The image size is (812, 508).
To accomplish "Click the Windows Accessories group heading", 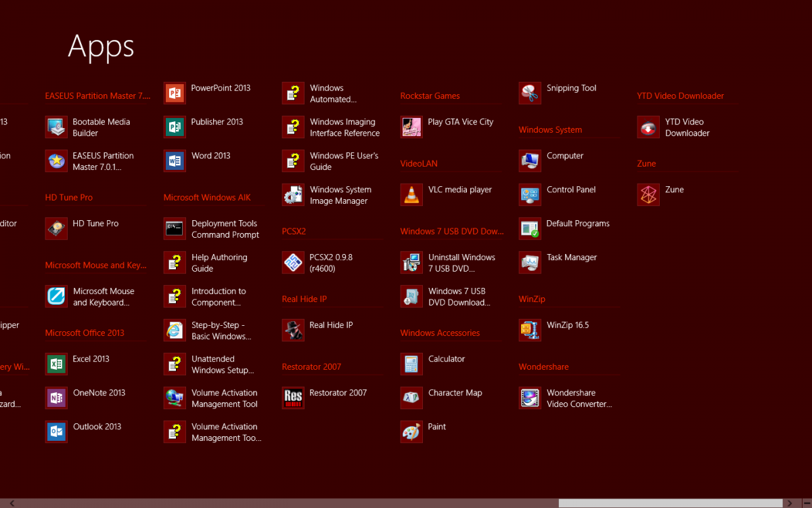I will click(x=440, y=333).
